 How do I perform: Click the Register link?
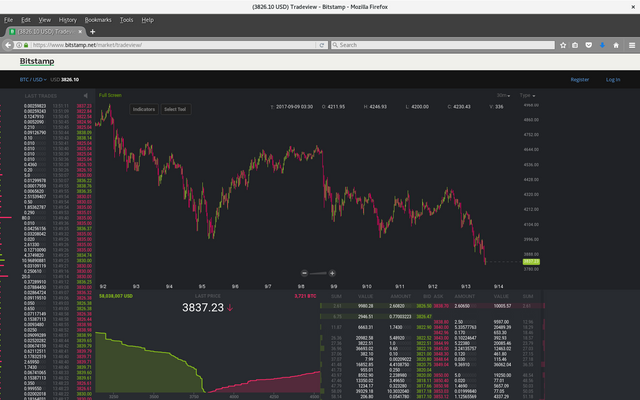click(x=580, y=80)
